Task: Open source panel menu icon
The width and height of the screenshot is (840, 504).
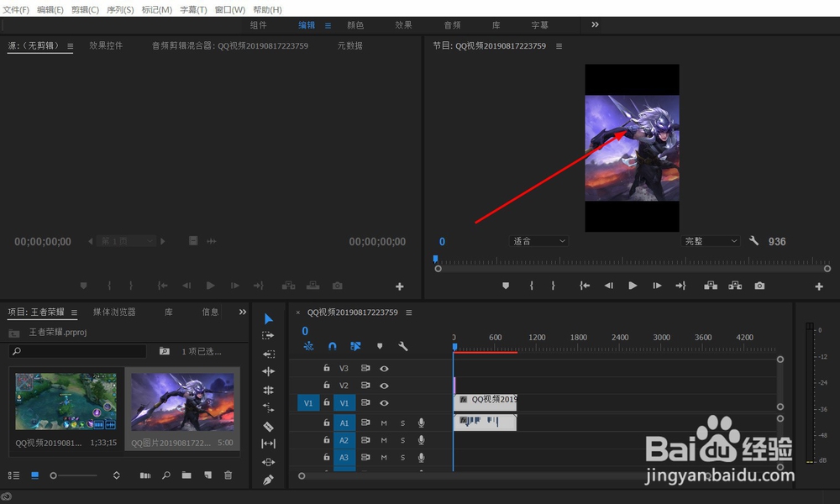Action: [71, 46]
